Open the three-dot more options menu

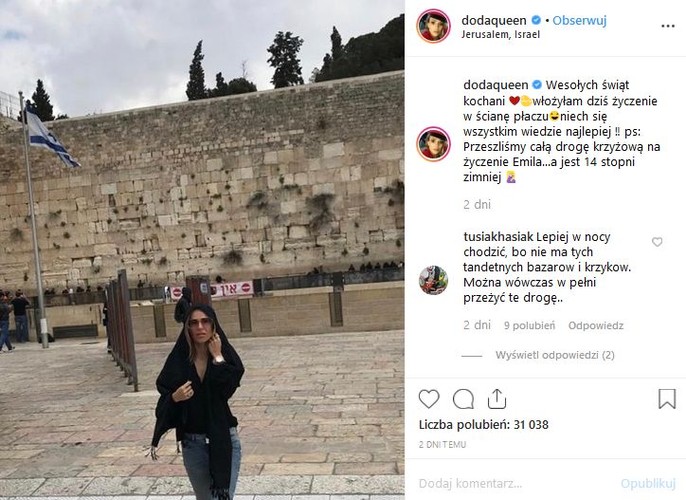(668, 26)
